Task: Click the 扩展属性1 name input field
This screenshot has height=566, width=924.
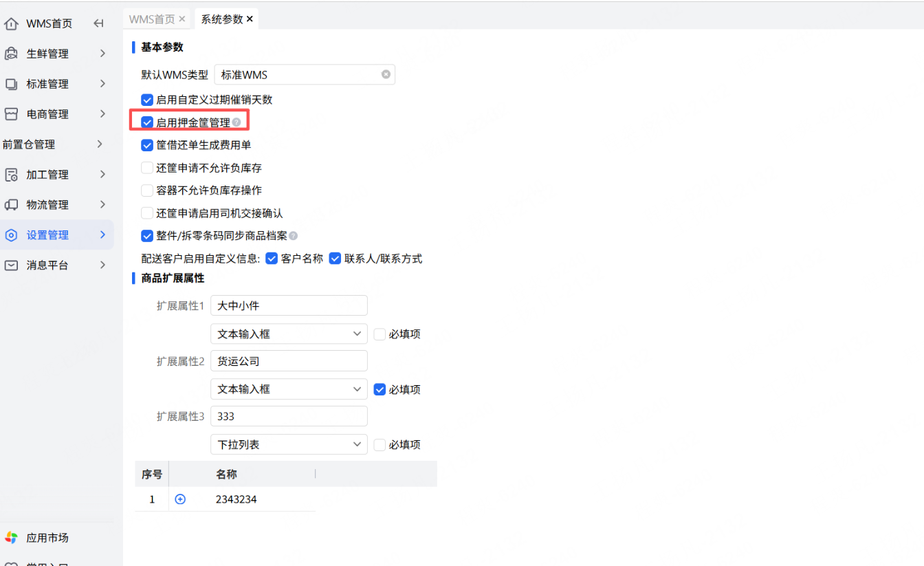Action: point(289,306)
